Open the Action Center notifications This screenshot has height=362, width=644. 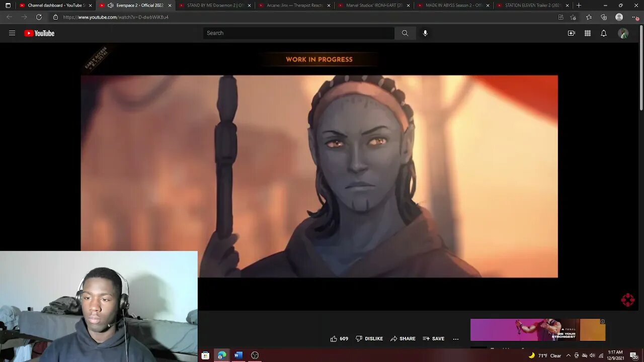pos(633,355)
